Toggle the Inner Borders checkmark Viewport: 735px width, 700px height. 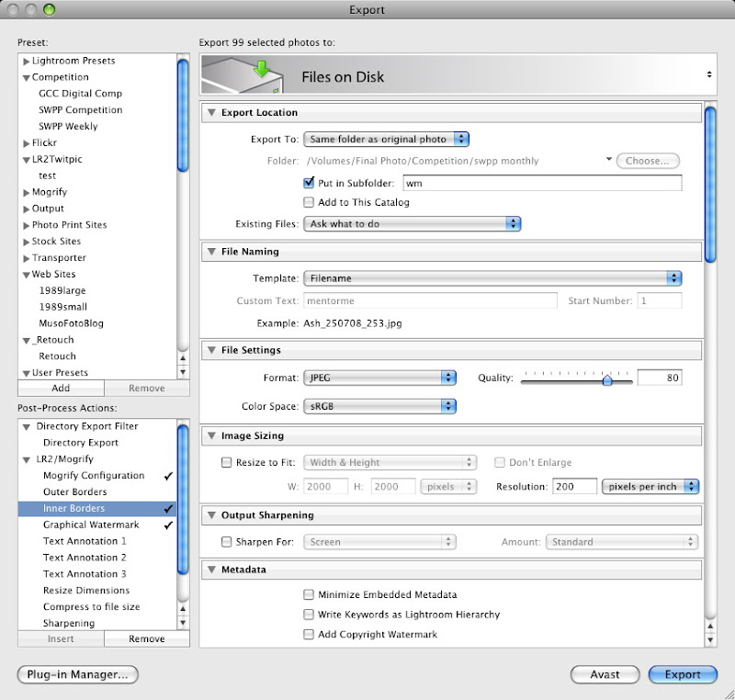[169, 508]
